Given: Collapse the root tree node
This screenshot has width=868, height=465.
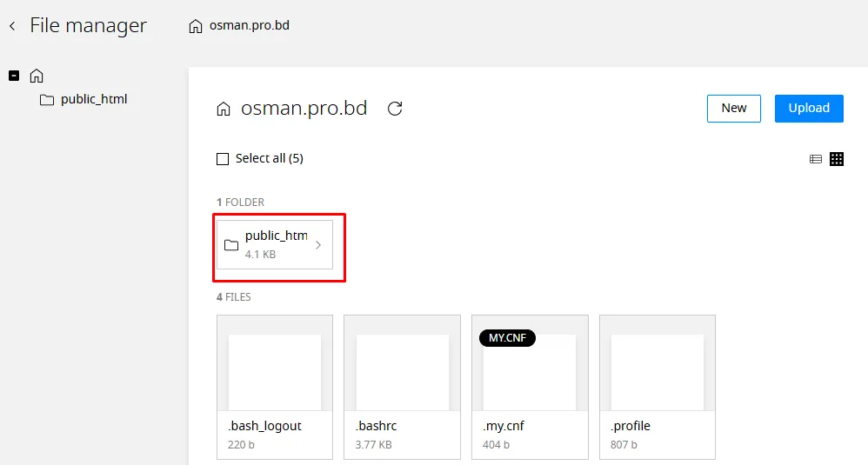Looking at the screenshot, I should 14,76.
